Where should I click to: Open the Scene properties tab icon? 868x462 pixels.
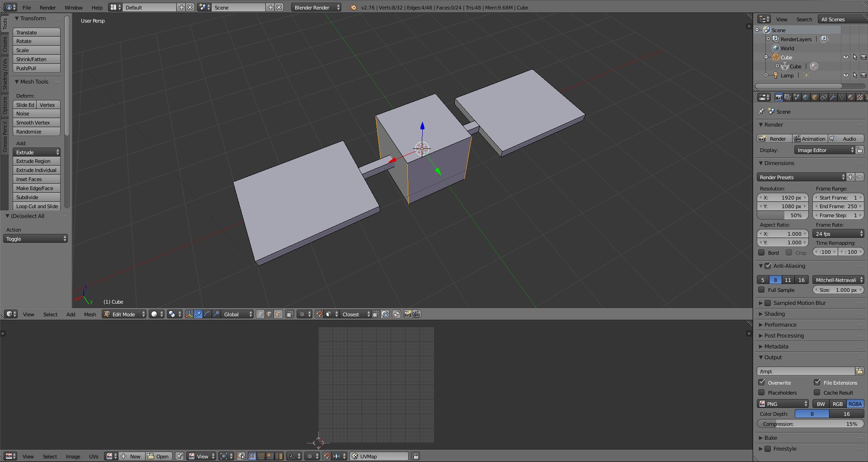(797, 97)
